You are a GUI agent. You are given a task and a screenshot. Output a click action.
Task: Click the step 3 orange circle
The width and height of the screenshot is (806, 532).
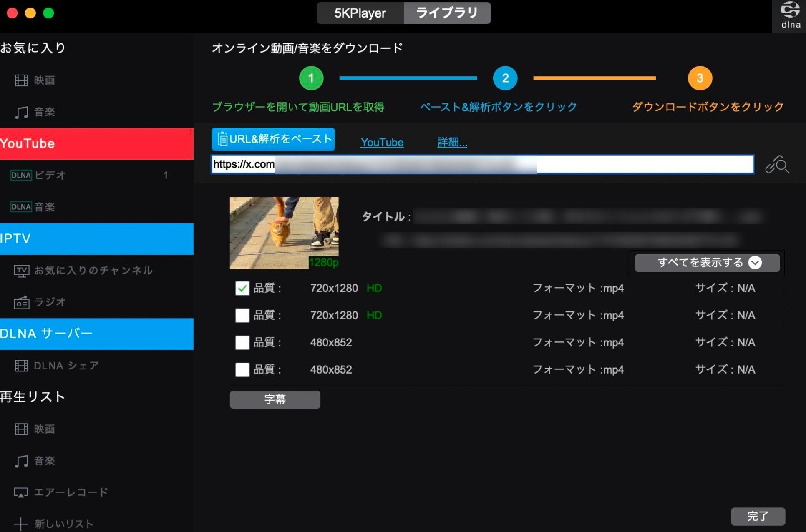(700, 78)
